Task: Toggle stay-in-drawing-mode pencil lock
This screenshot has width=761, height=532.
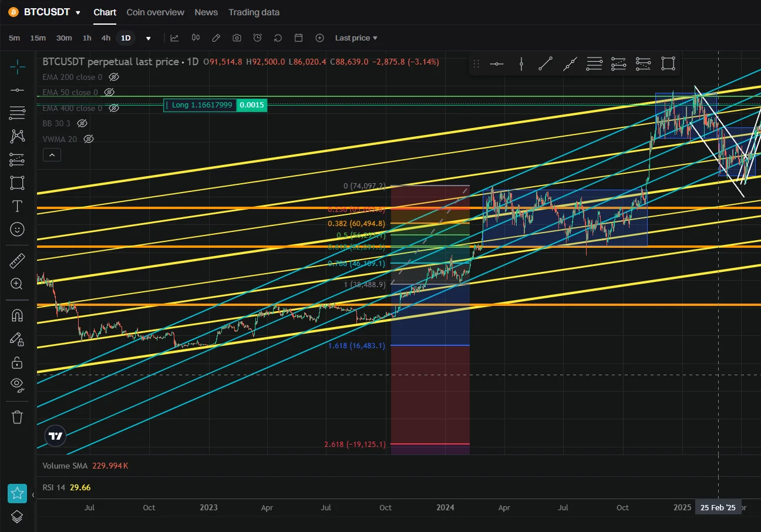Action: tap(18, 339)
